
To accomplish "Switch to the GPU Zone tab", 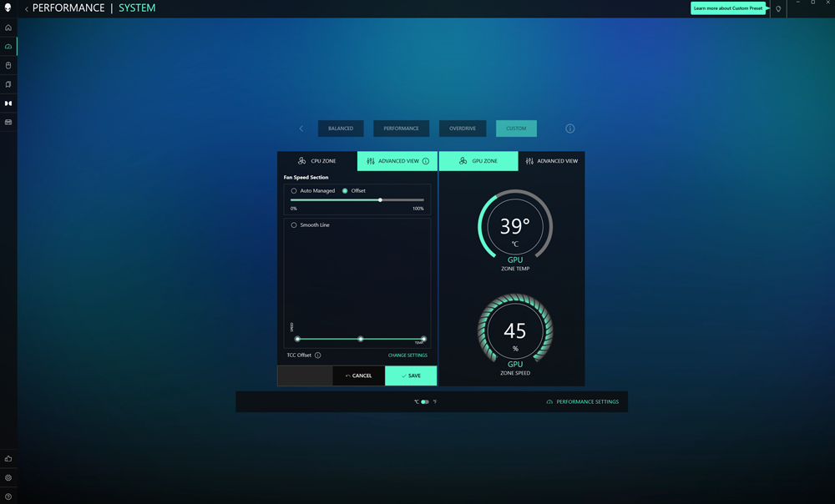I will [x=478, y=161].
